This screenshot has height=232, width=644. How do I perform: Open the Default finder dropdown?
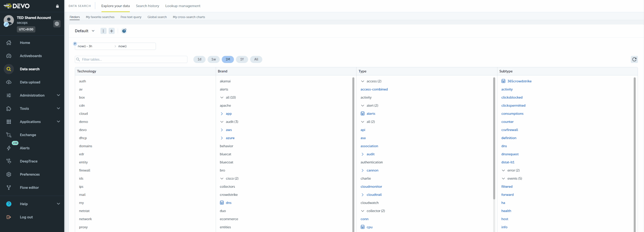(85, 31)
